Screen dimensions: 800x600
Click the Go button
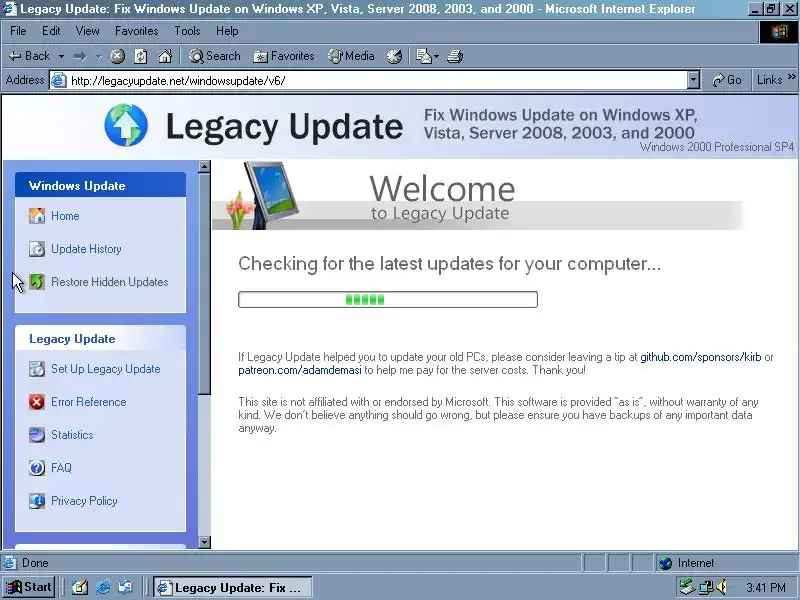[727, 80]
